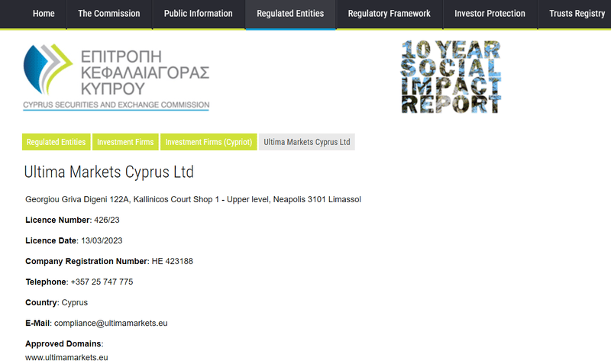The image size is (611, 364).
Task: Open The Commission menu
Action: pos(109,14)
